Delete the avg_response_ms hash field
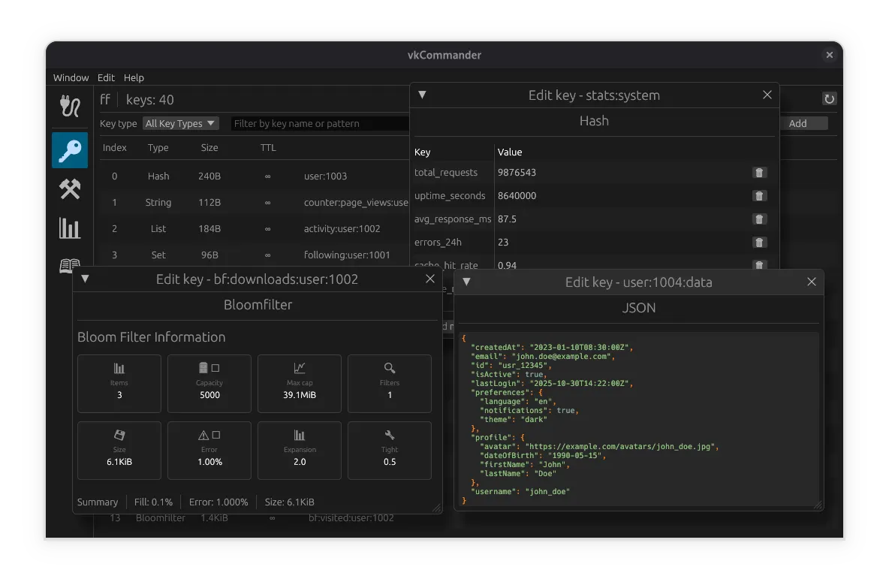889x588 pixels. (x=759, y=219)
